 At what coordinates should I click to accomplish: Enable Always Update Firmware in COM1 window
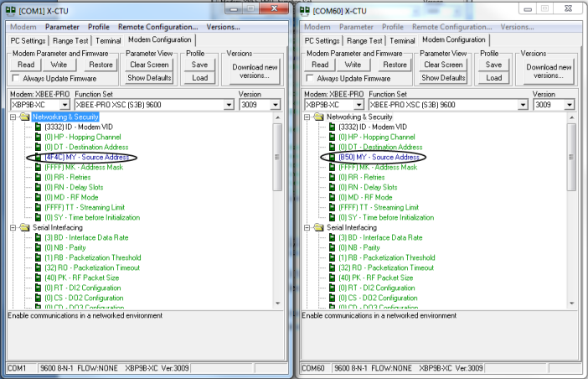coord(16,78)
